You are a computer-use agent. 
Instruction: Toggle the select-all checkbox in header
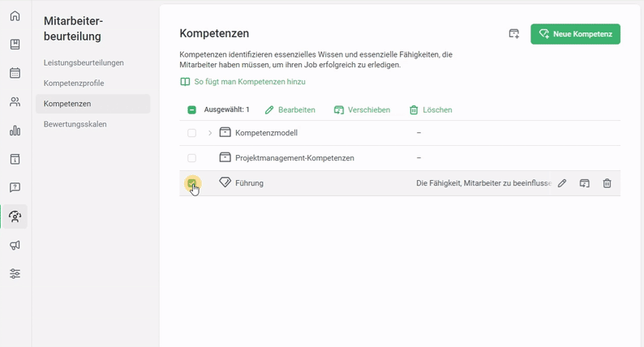(191, 110)
